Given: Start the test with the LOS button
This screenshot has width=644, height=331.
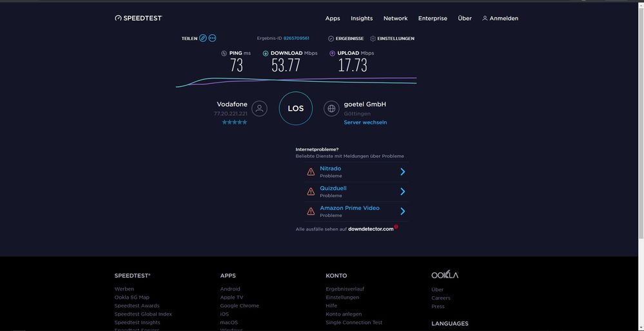Looking at the screenshot, I should [x=296, y=109].
